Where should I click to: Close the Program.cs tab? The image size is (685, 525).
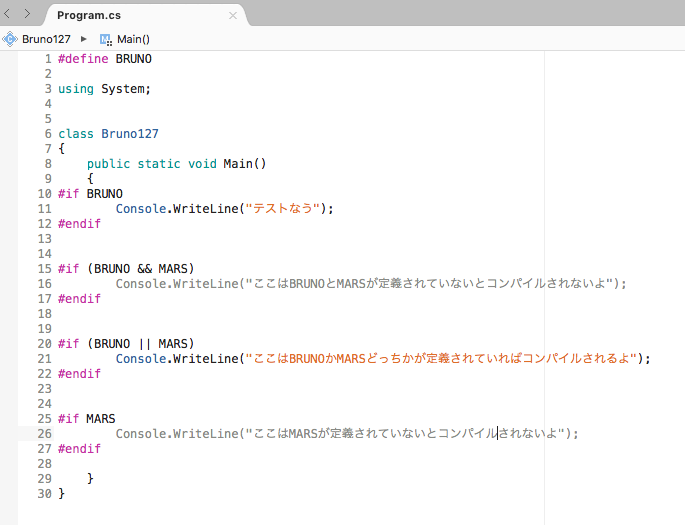coord(233,16)
